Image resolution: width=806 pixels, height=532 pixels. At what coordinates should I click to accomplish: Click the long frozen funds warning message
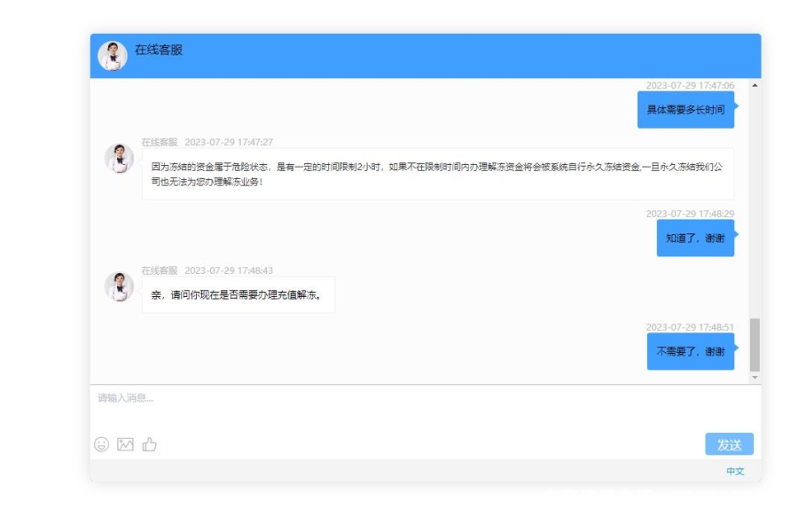[x=437, y=174]
